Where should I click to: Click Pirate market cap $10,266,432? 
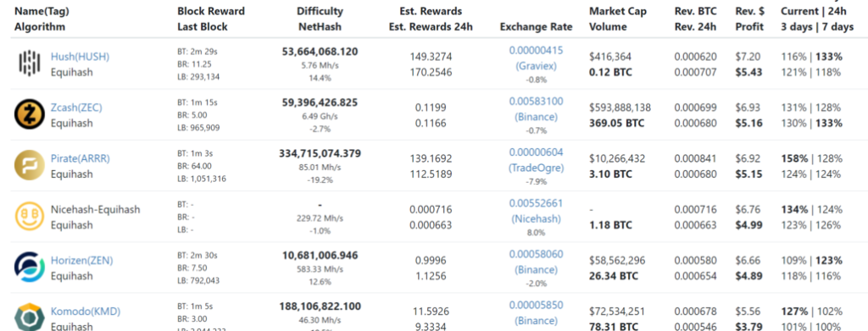[617, 158]
